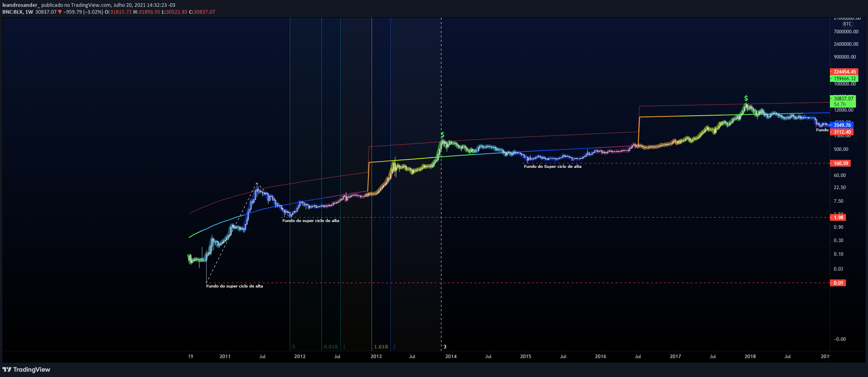Click the 0.30 price scale value
The width and height of the screenshot is (868, 377).
click(839, 240)
